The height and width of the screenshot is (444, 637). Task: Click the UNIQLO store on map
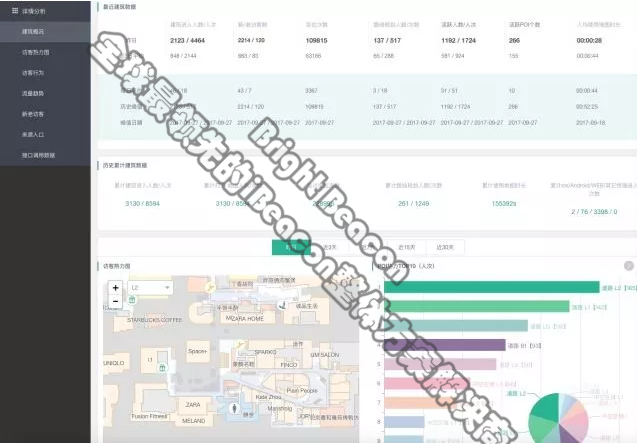[114, 363]
